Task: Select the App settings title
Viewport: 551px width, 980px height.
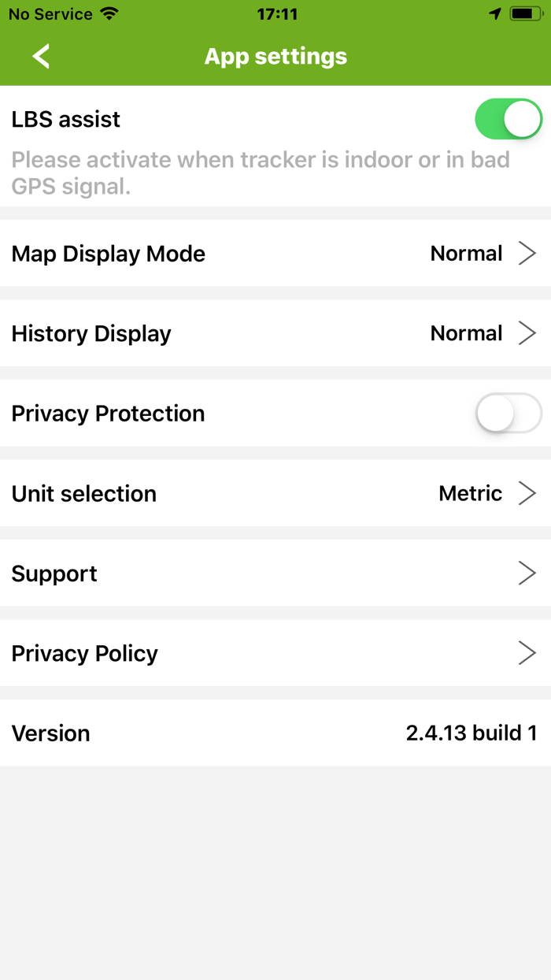Action: [x=275, y=56]
